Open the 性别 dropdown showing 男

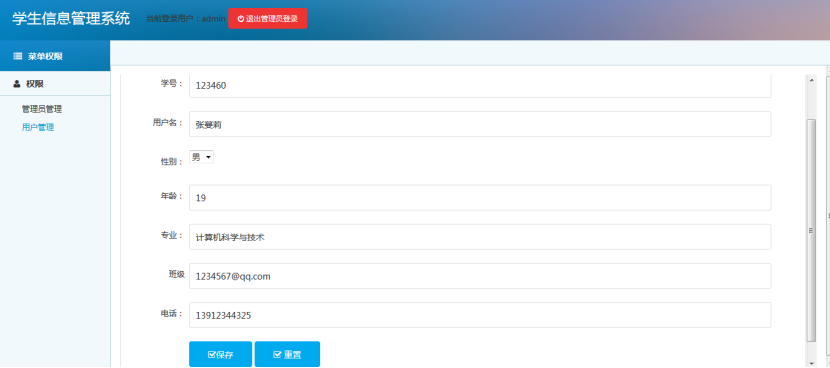[201, 157]
